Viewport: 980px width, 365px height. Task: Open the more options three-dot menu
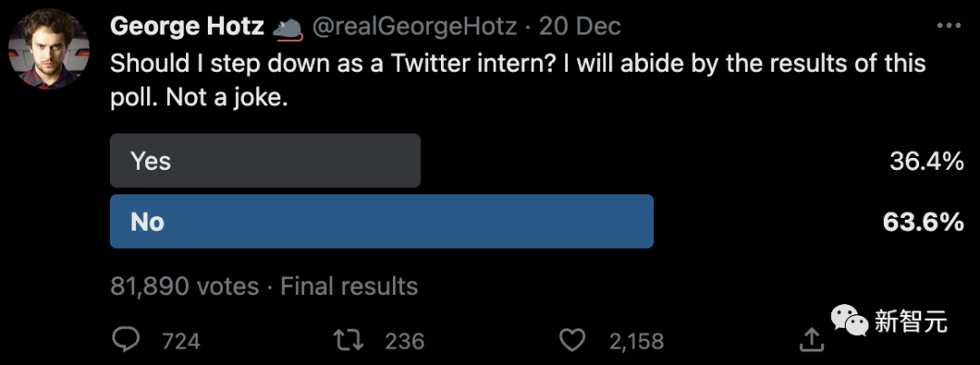[948, 26]
